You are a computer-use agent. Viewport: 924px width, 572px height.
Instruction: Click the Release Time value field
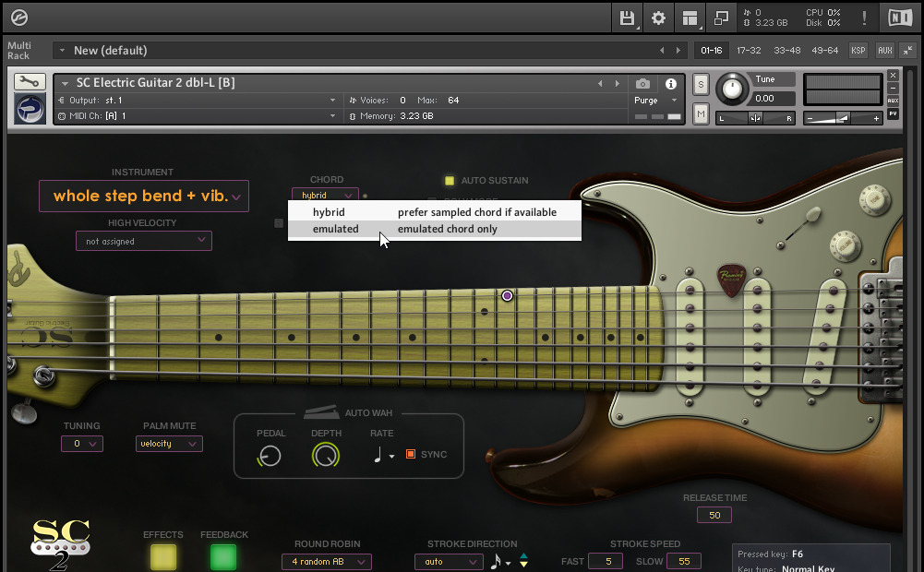pos(714,516)
